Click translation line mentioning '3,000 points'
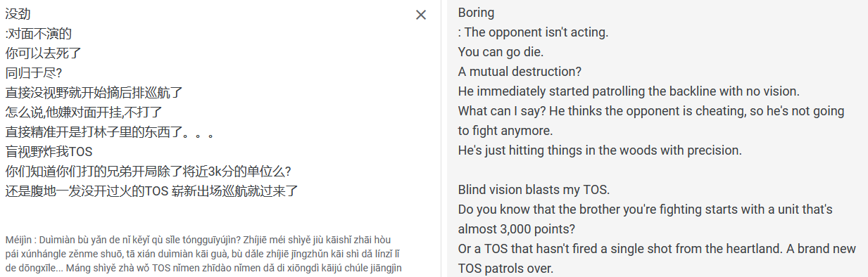Viewport: 868px width, 277px height. pos(646,219)
